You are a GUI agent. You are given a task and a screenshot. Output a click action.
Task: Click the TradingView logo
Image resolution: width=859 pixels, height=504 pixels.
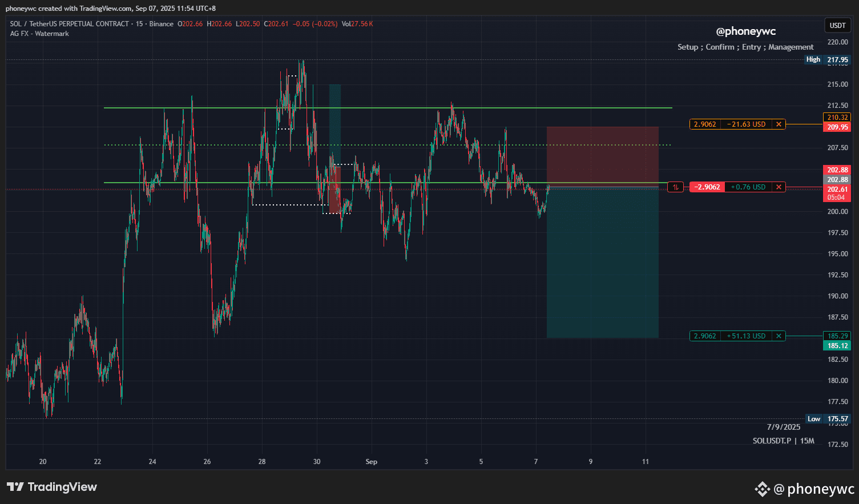point(52,487)
